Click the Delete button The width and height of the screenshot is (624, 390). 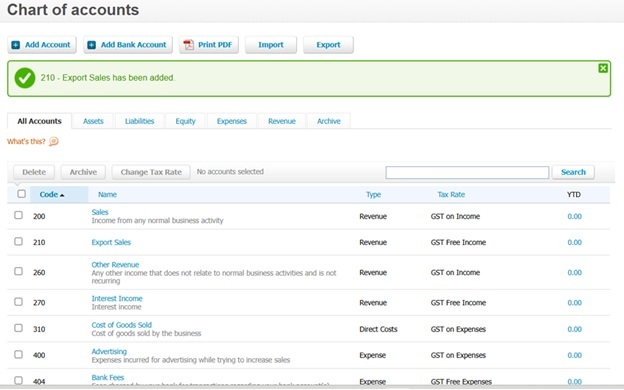(x=34, y=172)
